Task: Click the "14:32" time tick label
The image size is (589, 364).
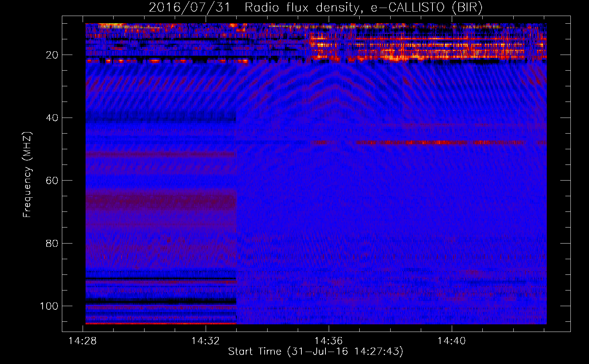Action: pos(206,341)
